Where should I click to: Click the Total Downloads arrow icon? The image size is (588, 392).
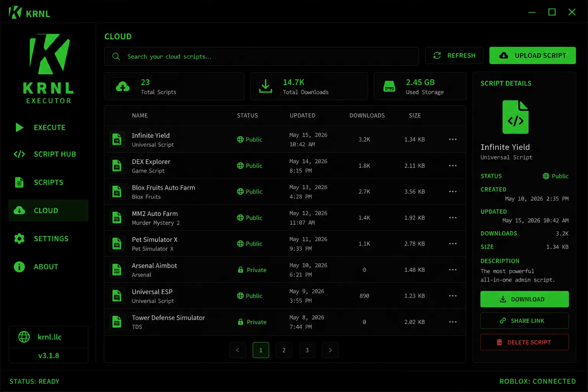(266, 86)
